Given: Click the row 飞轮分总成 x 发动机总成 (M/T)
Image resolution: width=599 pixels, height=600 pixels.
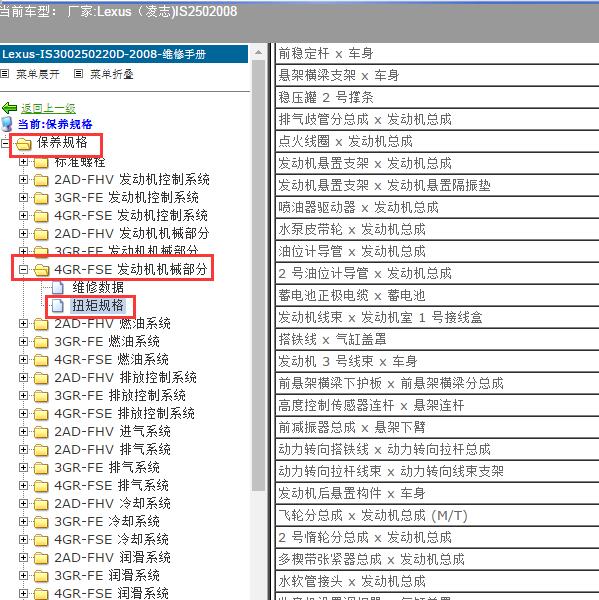Looking at the screenshot, I should click(x=437, y=515).
